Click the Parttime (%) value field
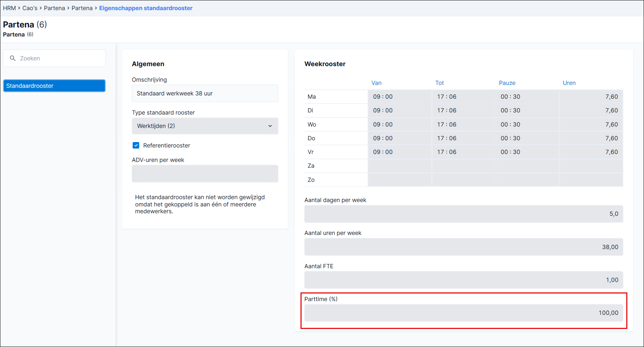Viewport: 644px width, 347px height. click(464, 313)
